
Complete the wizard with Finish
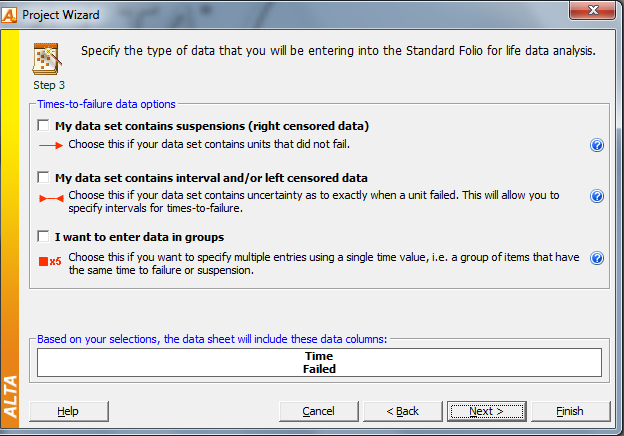point(570,411)
